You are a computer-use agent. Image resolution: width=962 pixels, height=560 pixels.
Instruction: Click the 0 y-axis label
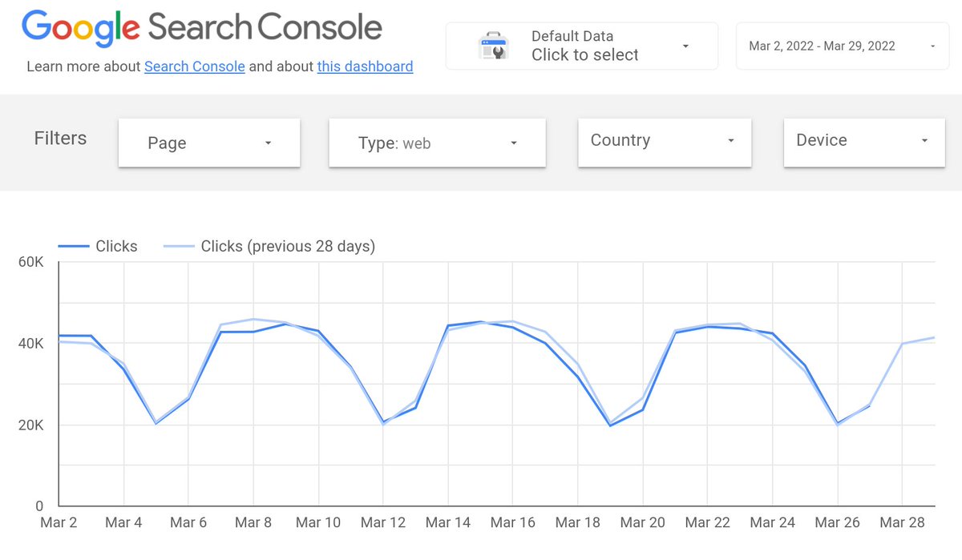coord(40,506)
